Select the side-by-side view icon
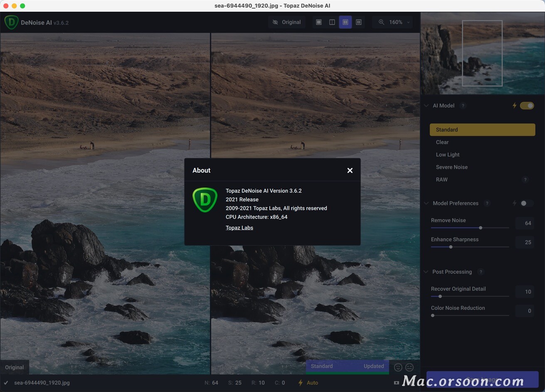The image size is (545, 392). point(345,22)
